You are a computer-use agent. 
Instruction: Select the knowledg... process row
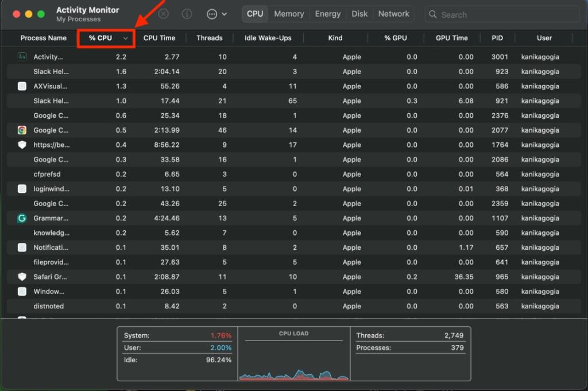pyautogui.click(x=293, y=233)
